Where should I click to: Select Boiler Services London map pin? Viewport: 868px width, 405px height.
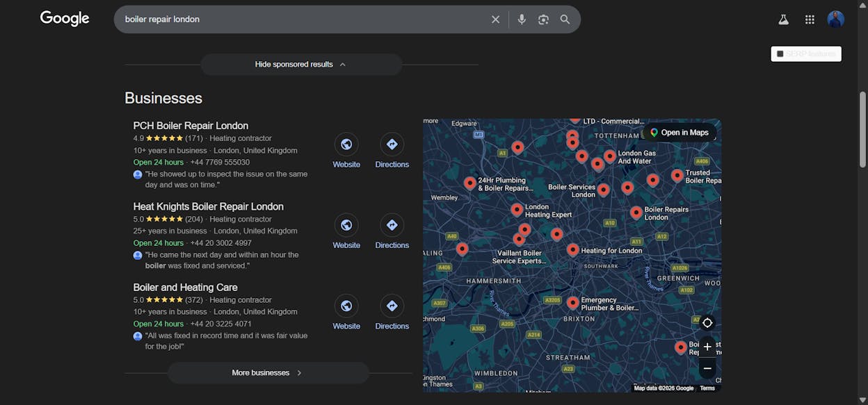point(603,190)
